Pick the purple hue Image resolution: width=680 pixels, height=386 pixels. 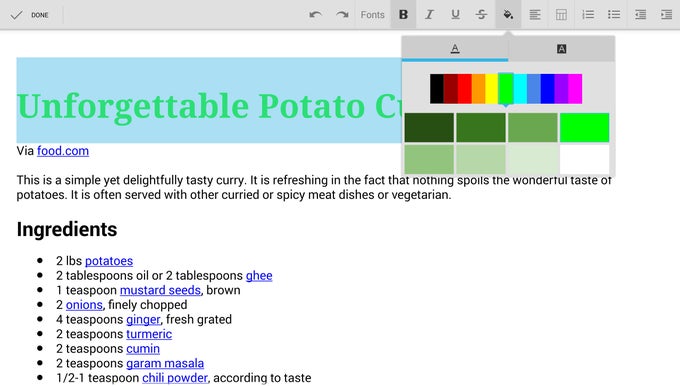click(x=562, y=88)
